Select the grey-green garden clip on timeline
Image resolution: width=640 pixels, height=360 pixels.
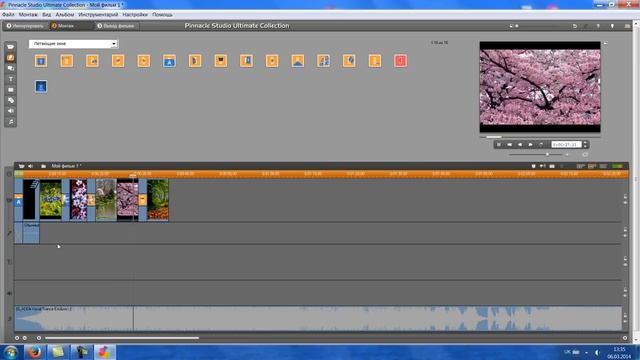[x=106, y=200]
